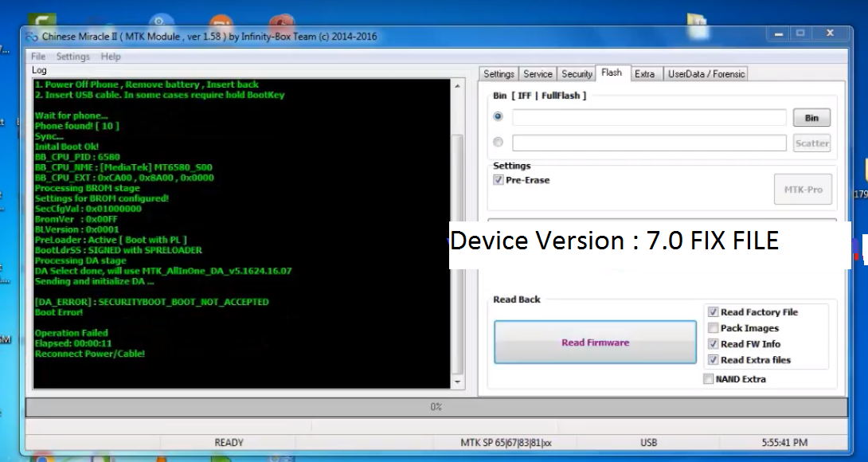Click the Reconnect Power/Cable! log line
868x462 pixels.
[90, 354]
